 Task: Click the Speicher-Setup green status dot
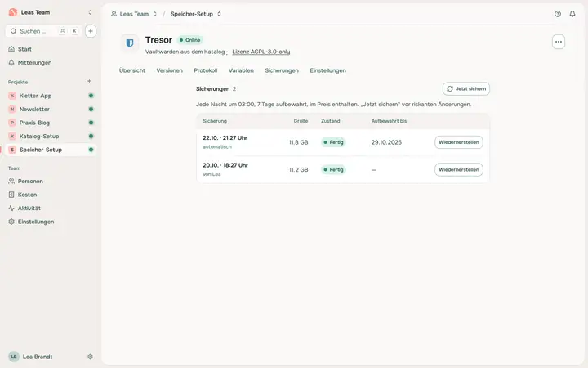(91, 150)
